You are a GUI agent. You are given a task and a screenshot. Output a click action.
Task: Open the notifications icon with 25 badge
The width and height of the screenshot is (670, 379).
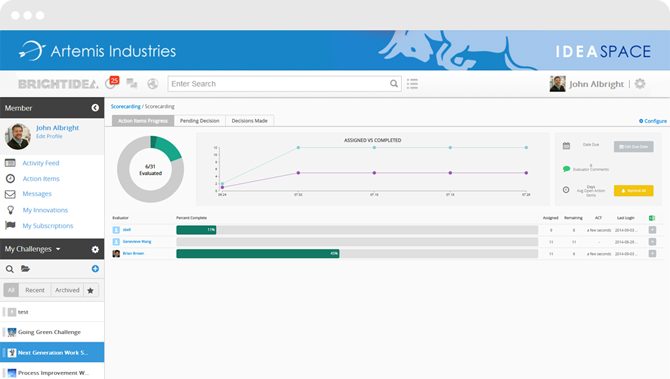pyautogui.click(x=112, y=83)
